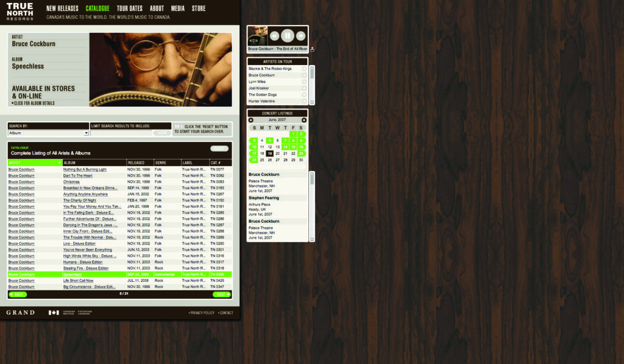The height and width of the screenshot is (364, 624).
Task: Select Blackie & The Rodeo Kings round button
Action: tap(304, 69)
